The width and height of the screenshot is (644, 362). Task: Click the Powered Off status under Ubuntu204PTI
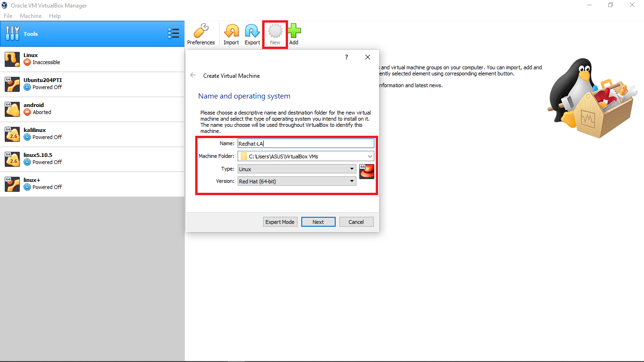(x=43, y=87)
